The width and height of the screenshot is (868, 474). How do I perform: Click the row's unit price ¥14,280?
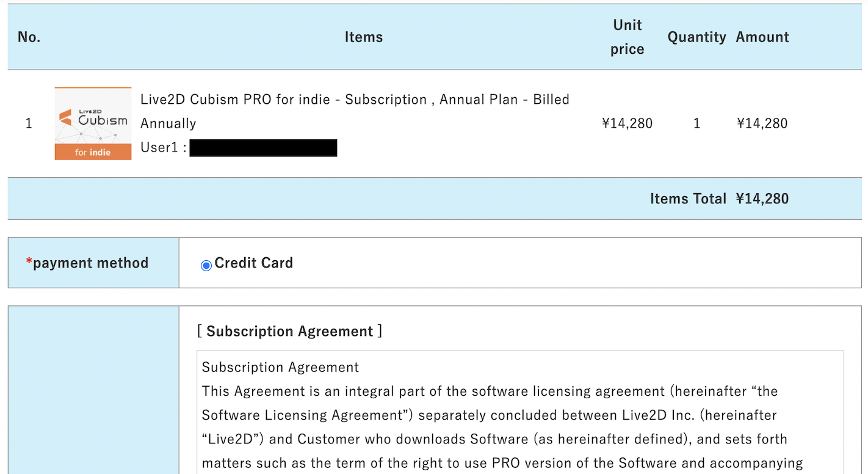627,123
